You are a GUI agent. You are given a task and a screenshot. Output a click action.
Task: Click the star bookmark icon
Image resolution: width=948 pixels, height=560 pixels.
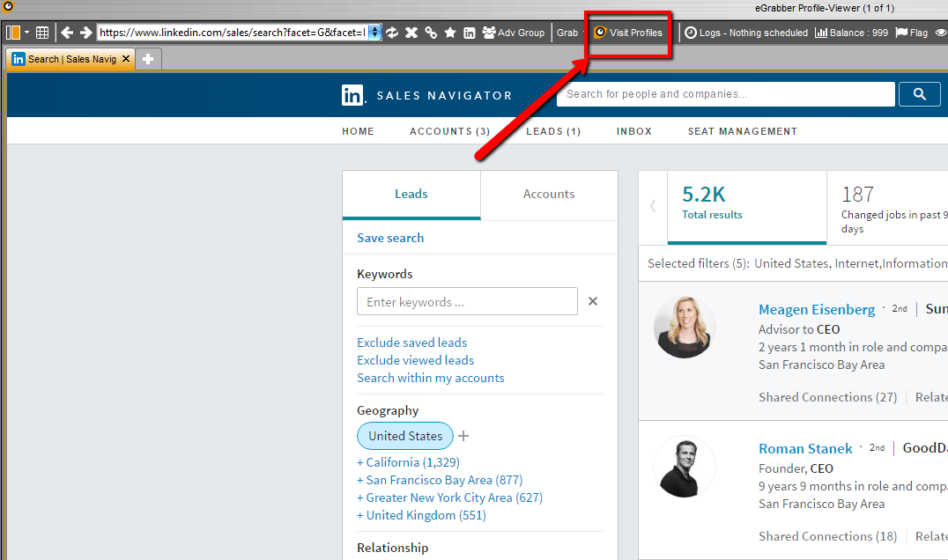coord(450,33)
